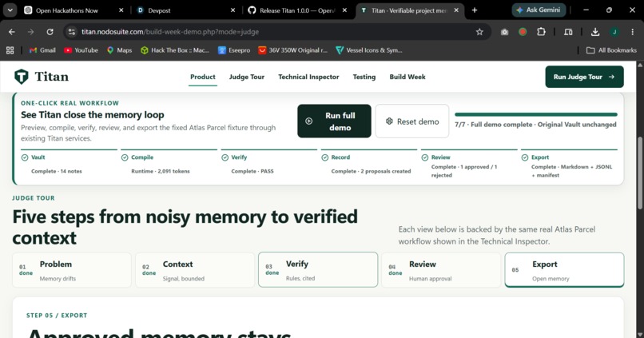Click the Complete 2 proposals created text

(x=371, y=171)
